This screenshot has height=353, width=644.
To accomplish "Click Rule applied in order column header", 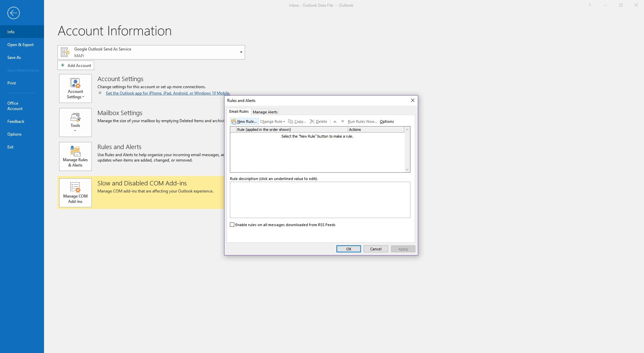I will [292, 130].
